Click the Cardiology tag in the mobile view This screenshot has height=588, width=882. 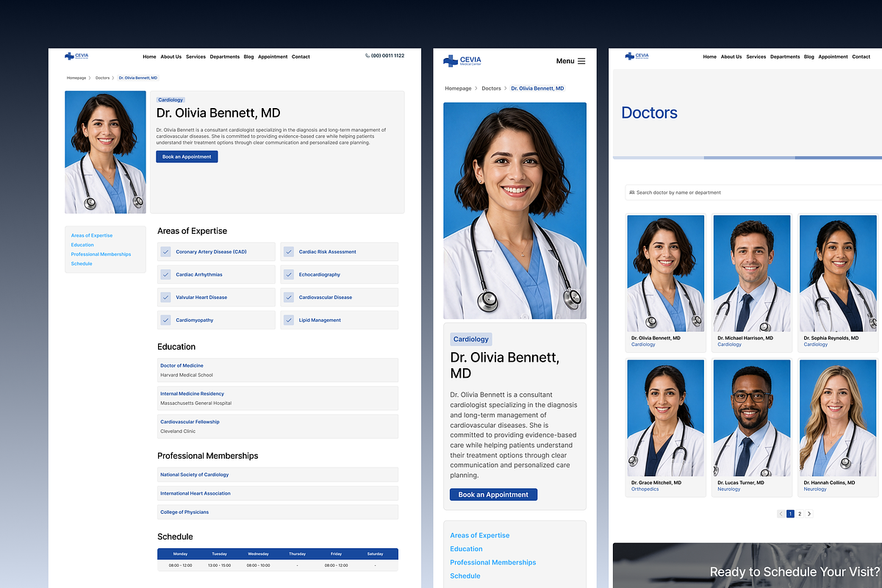[x=471, y=340]
